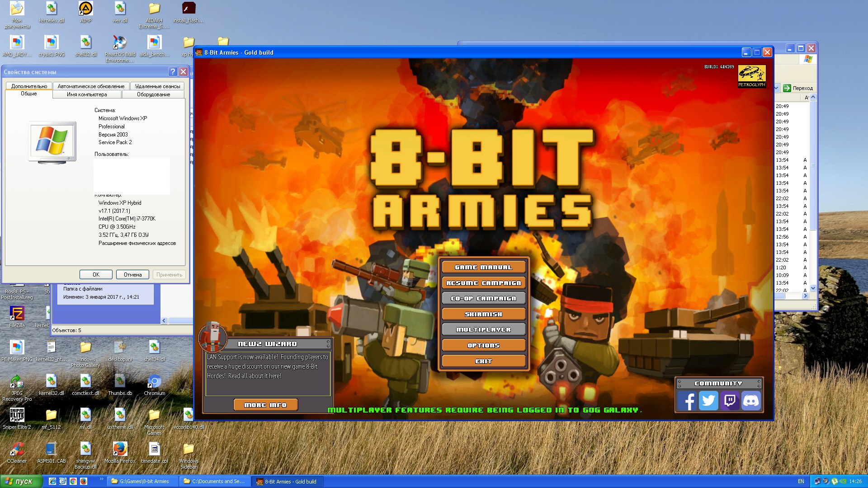Click the vertical scrollbar down arrow in Explorer

(813, 288)
